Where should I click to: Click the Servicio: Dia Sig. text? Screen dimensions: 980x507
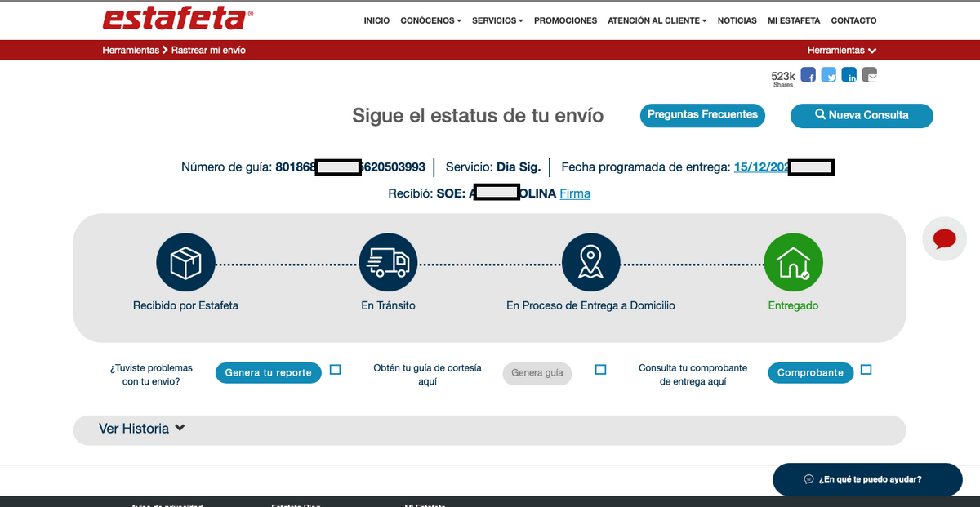pyautogui.click(x=493, y=167)
